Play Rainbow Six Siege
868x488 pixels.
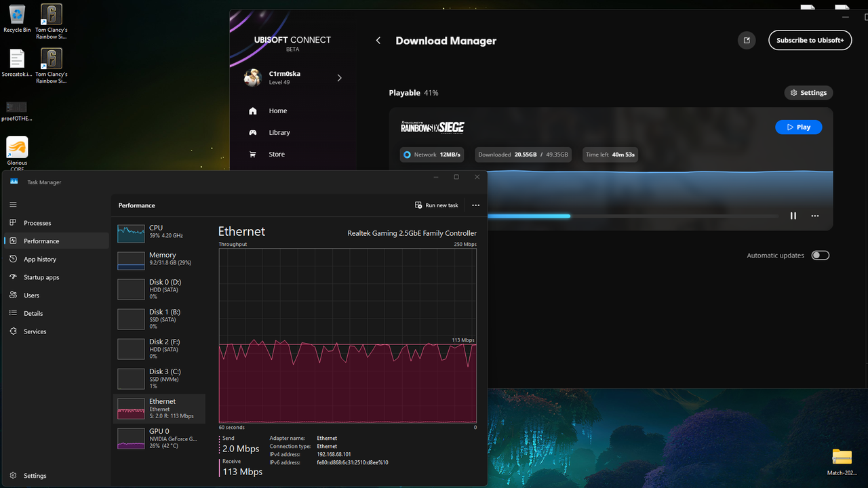tap(798, 127)
